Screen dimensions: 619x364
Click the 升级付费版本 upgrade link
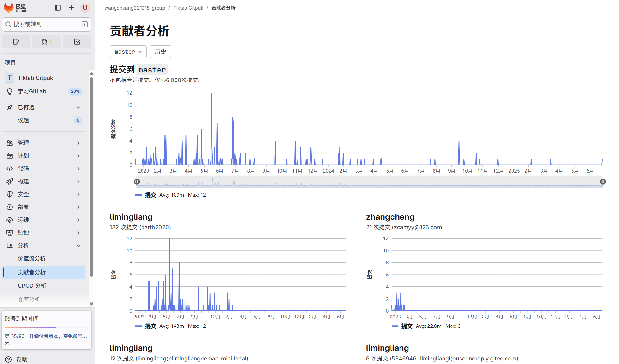click(58, 336)
